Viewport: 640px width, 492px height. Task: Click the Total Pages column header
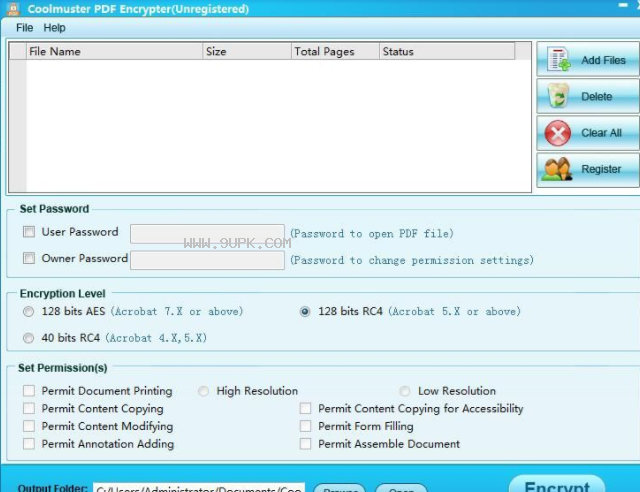click(335, 51)
